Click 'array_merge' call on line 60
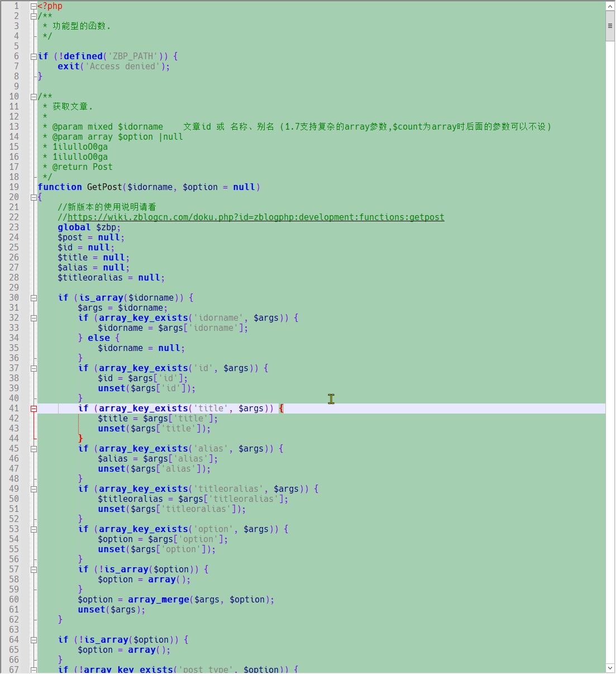 tap(159, 600)
